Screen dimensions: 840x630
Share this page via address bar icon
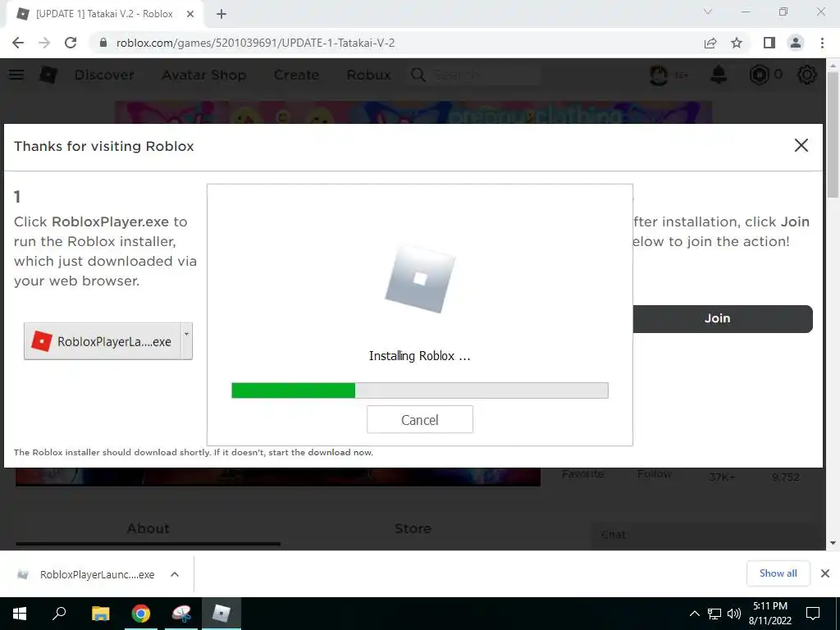[x=710, y=43]
